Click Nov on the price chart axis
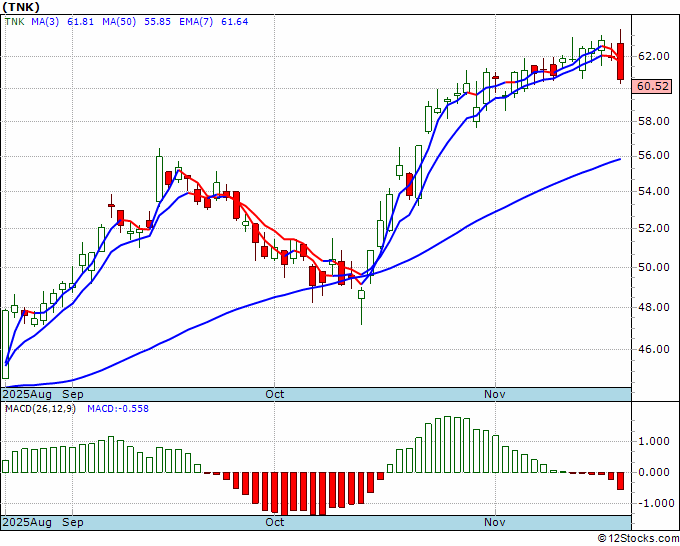The height and width of the screenshot is (546, 680). (x=495, y=394)
